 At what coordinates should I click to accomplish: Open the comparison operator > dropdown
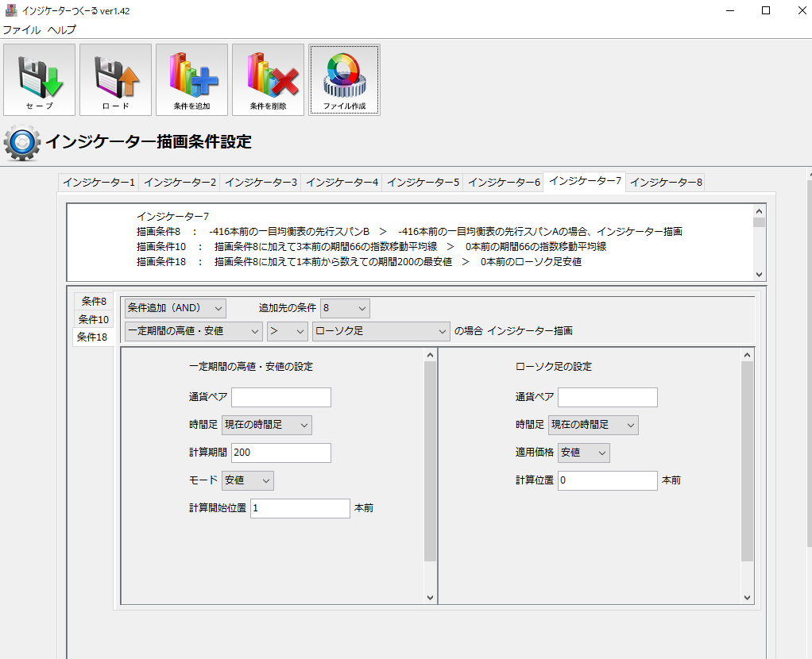[288, 330]
